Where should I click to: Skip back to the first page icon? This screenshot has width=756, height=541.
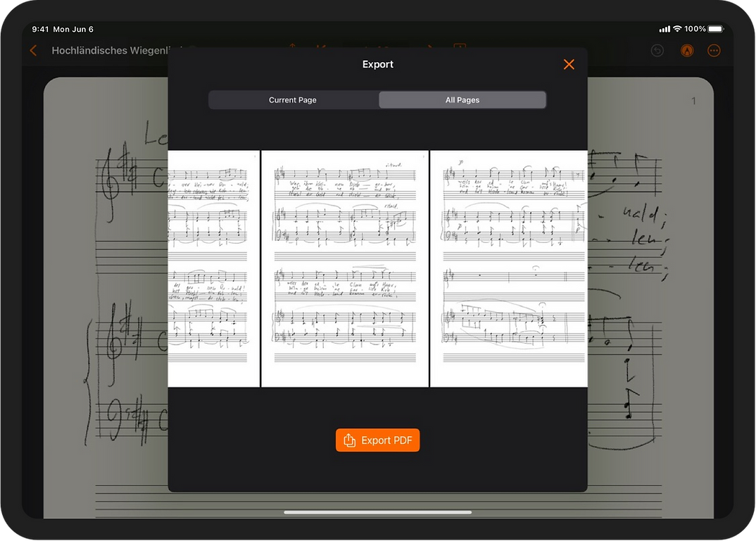coord(322,48)
